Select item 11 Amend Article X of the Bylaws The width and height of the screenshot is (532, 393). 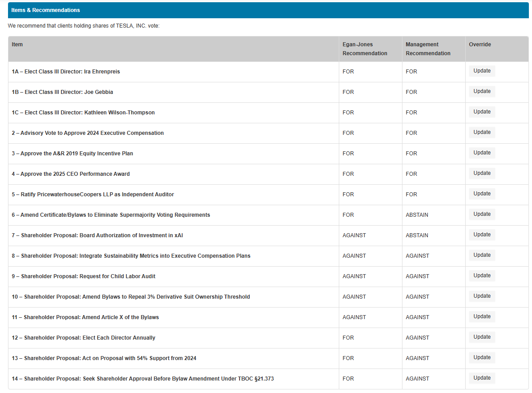[x=85, y=317]
